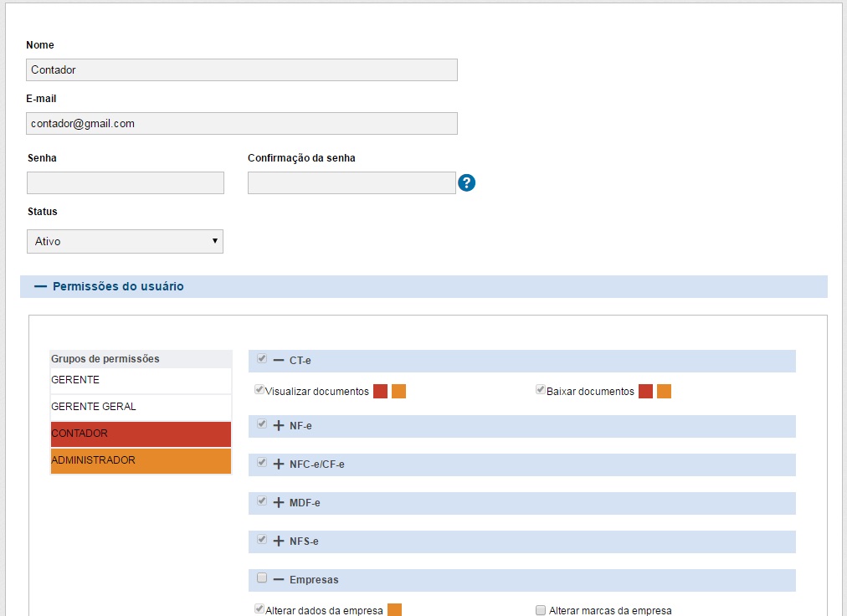Select the ADMINISTRADOR permission group

[x=141, y=460]
